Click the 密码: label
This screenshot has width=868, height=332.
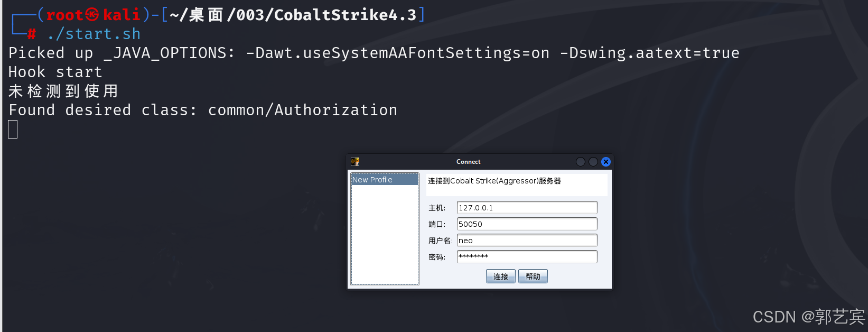pyautogui.click(x=437, y=257)
